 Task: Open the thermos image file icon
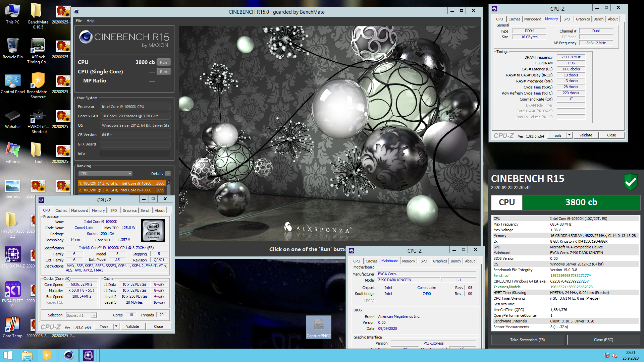point(13,188)
